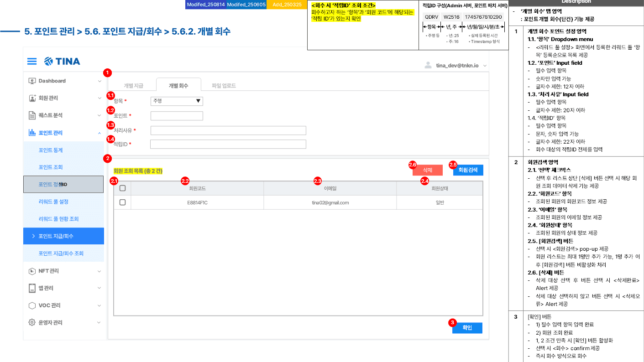The height and width of the screenshot is (362, 644).
Task: Click the 회원상태 column header
Action: [440, 188]
